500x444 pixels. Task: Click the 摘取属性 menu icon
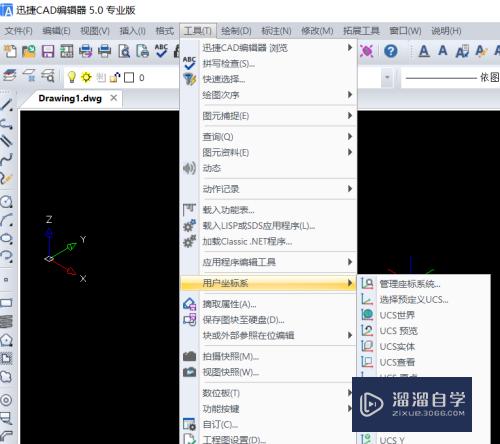189,304
